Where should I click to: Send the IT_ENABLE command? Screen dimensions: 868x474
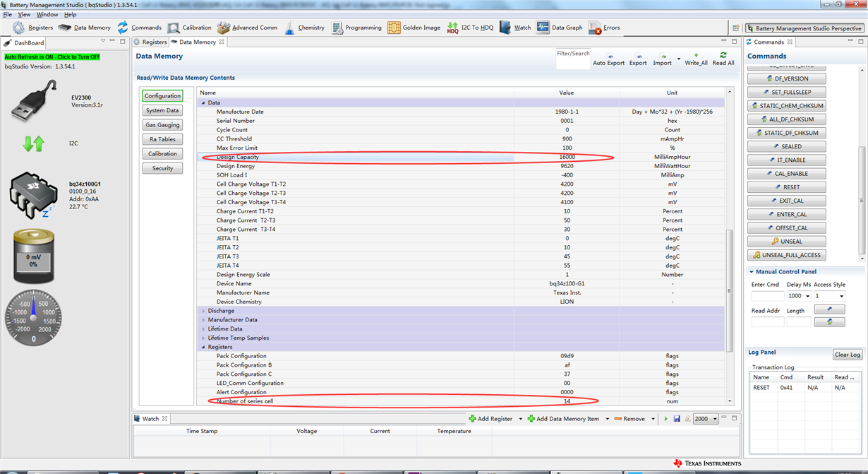click(x=787, y=160)
